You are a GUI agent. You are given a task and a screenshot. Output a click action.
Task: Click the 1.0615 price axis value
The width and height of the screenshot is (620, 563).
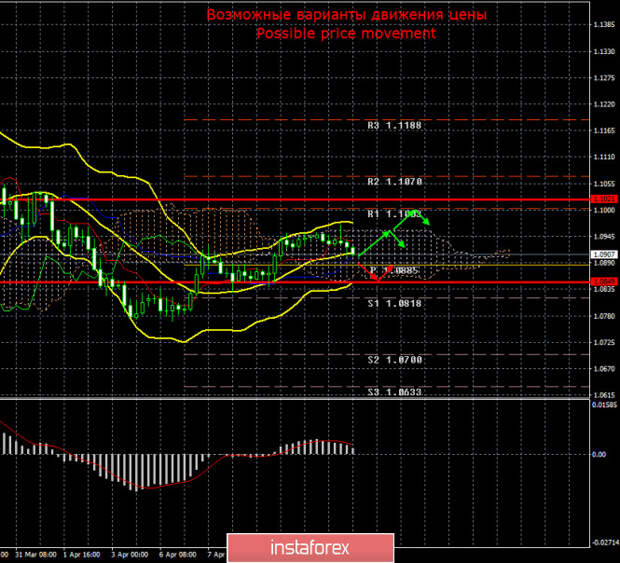click(x=604, y=395)
